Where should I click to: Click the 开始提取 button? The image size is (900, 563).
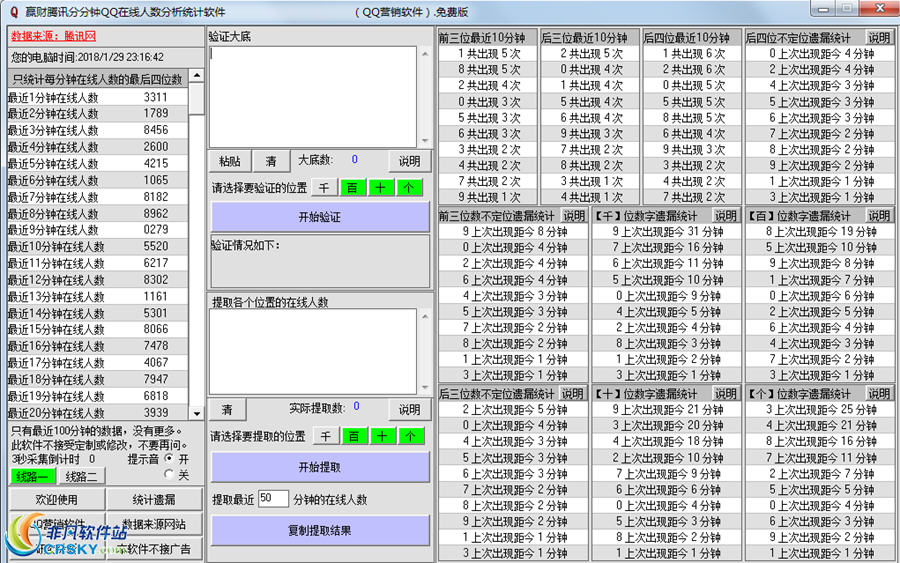320,467
